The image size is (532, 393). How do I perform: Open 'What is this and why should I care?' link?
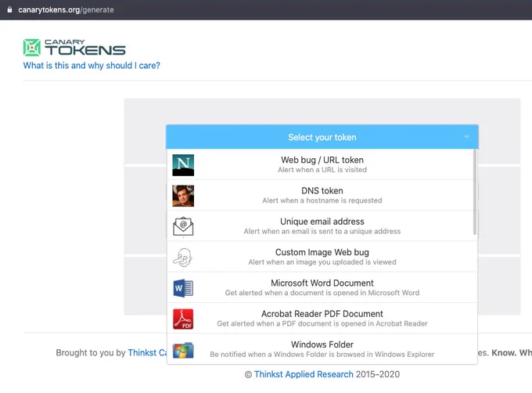[92, 66]
